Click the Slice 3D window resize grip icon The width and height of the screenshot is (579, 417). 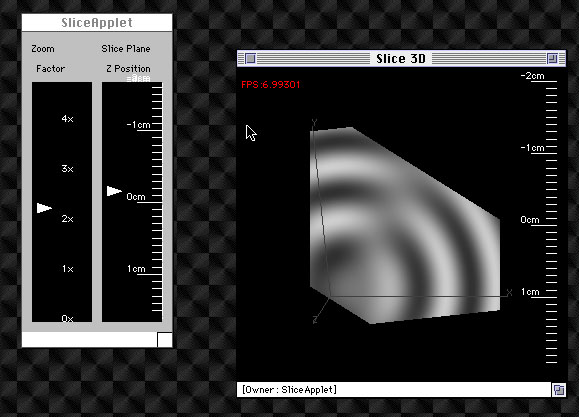(559, 390)
